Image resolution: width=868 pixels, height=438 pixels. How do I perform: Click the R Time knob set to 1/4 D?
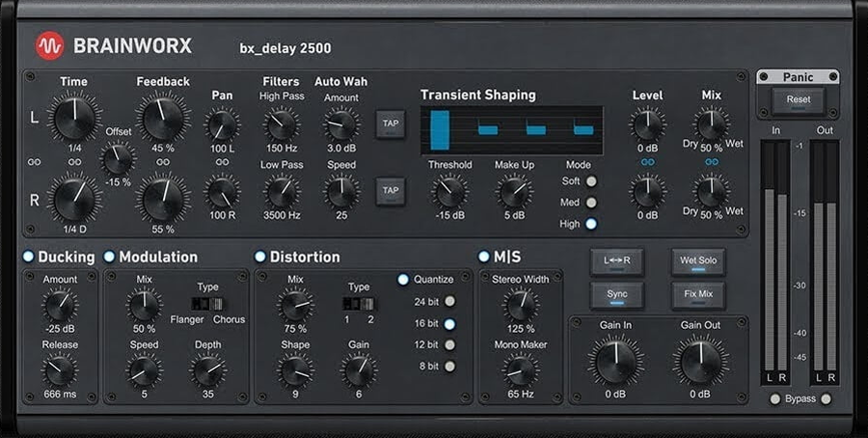74,200
